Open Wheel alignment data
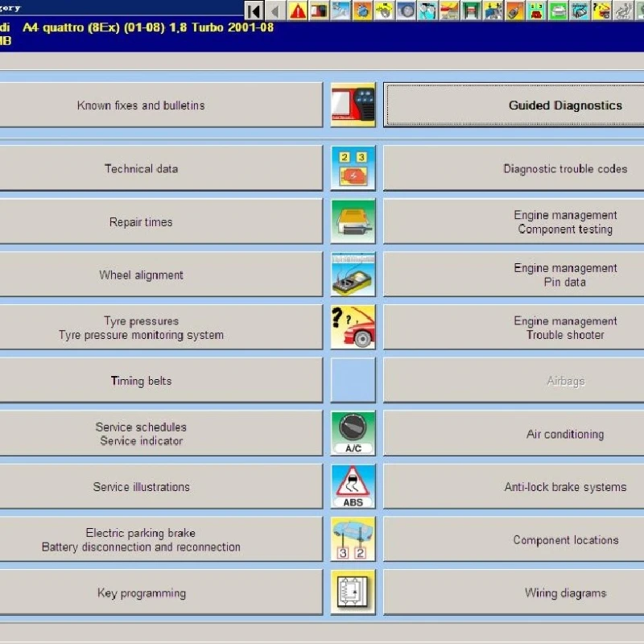This screenshot has width=644, height=644. coord(161,275)
